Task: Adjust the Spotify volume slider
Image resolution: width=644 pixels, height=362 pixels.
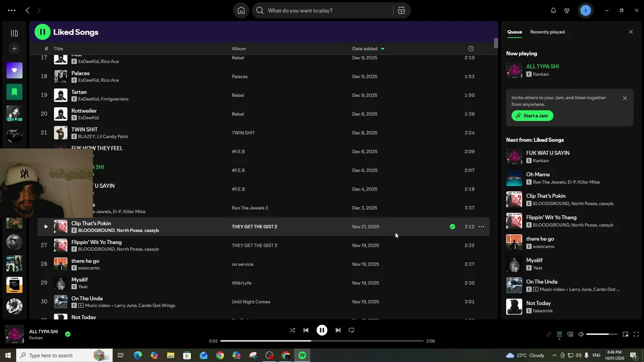Action: tap(602, 334)
